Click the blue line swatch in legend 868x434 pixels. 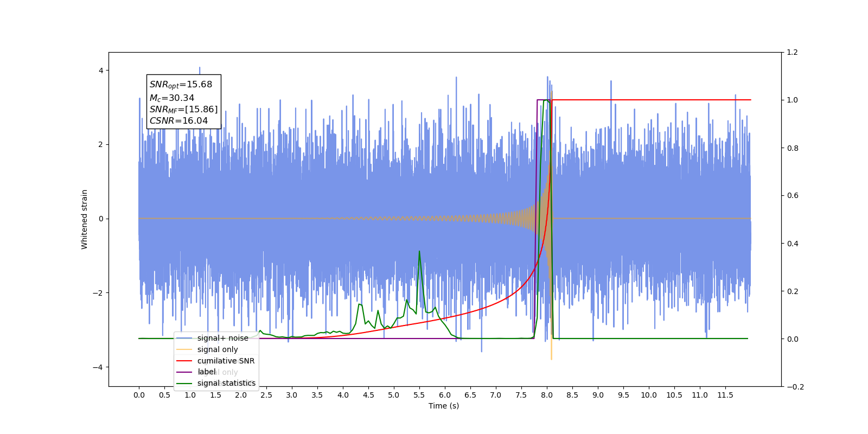(x=184, y=338)
